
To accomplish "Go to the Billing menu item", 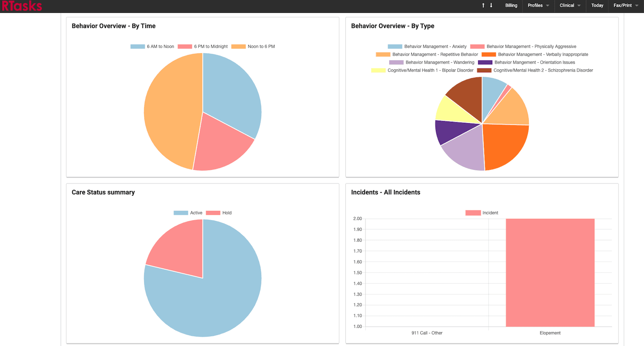I will click(511, 5).
